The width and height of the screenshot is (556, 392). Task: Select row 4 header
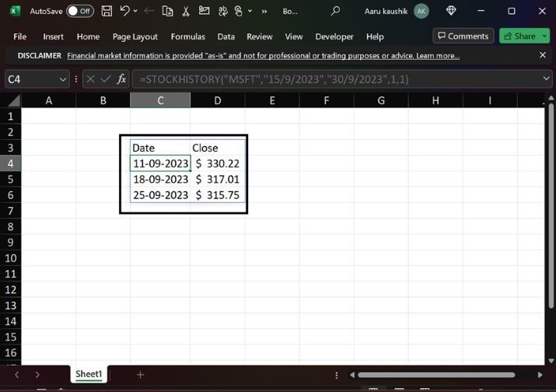[11, 163]
